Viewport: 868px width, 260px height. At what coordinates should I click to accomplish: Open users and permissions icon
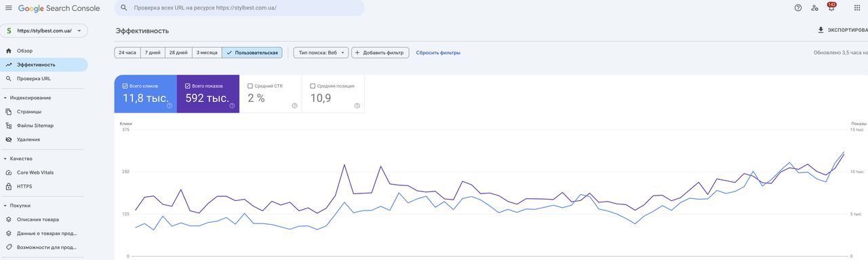point(814,8)
